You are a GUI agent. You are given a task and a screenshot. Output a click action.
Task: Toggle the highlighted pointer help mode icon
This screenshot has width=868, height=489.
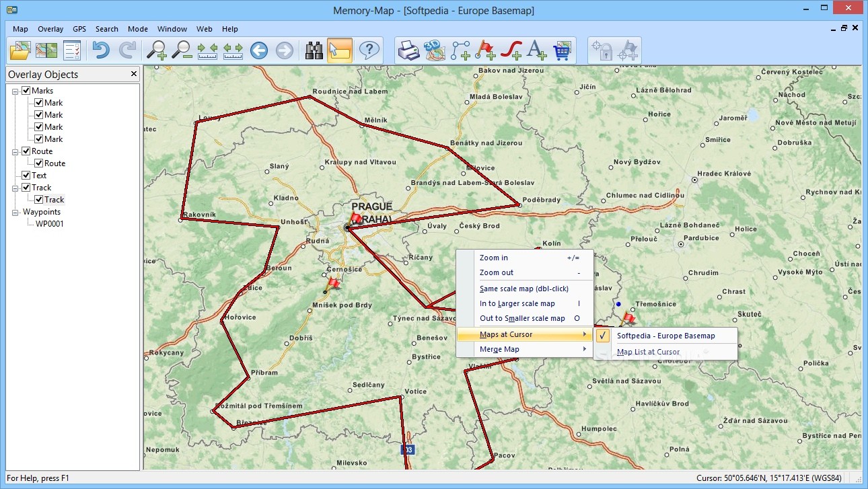click(340, 50)
